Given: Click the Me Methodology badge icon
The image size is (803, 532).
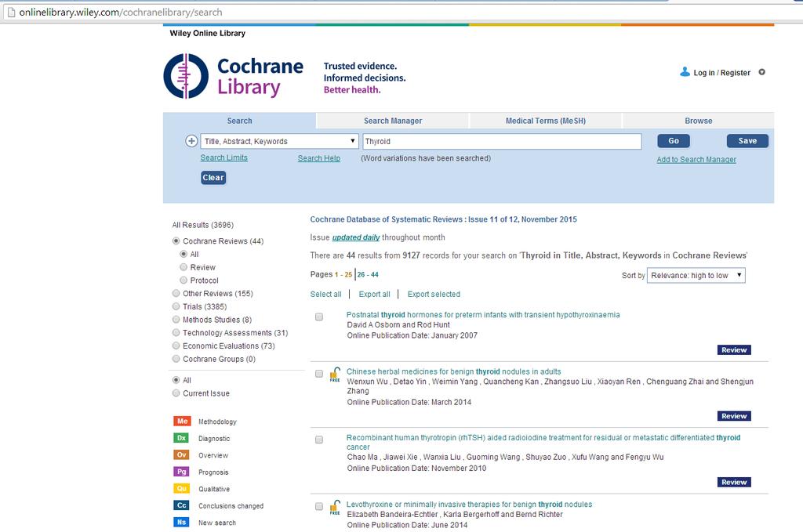Looking at the screenshot, I should (x=182, y=421).
